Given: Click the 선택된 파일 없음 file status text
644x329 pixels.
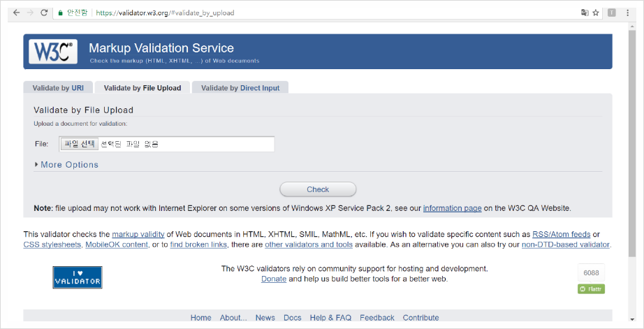Looking at the screenshot, I should click(130, 144).
